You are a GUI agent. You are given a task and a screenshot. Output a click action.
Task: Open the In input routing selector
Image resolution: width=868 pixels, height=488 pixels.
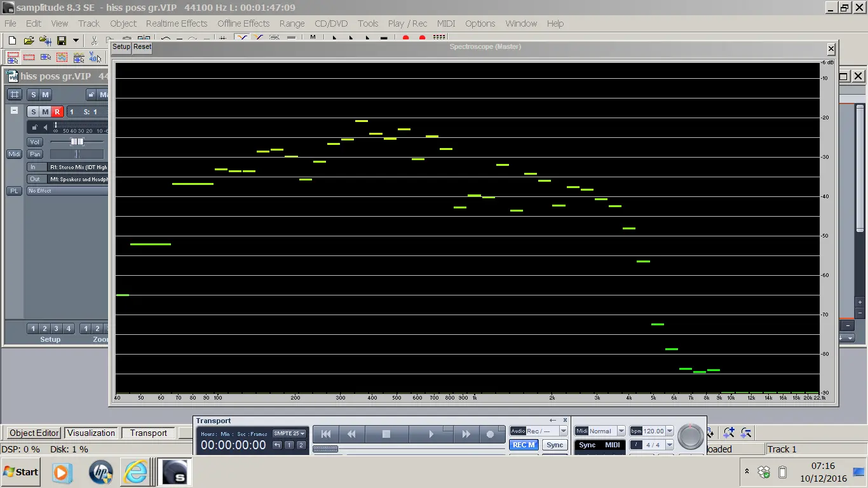pos(67,167)
